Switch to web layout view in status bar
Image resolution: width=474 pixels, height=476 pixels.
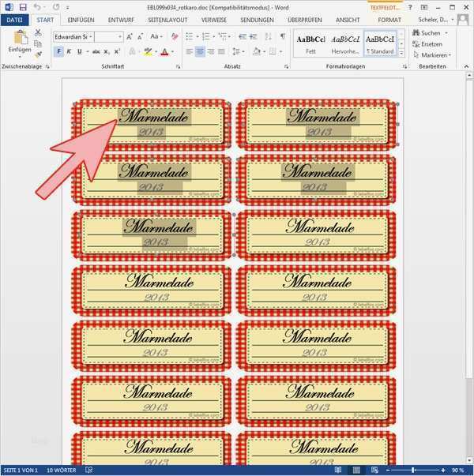[374, 470]
